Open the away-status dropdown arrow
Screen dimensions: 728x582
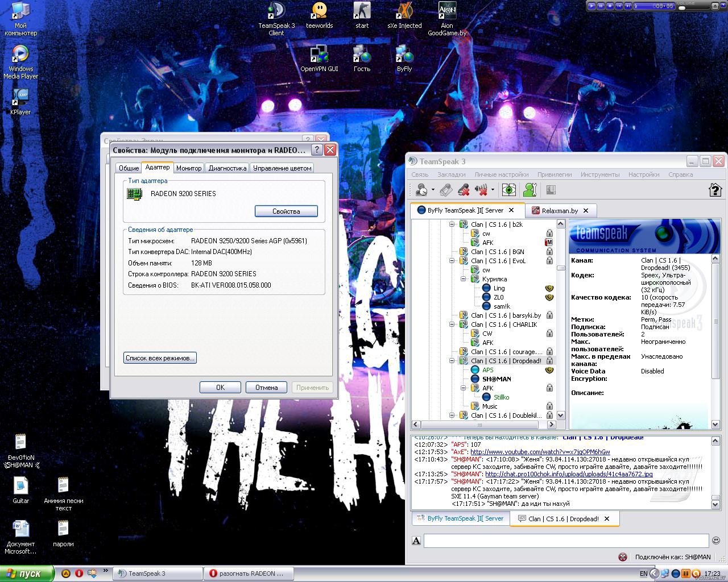[433, 190]
